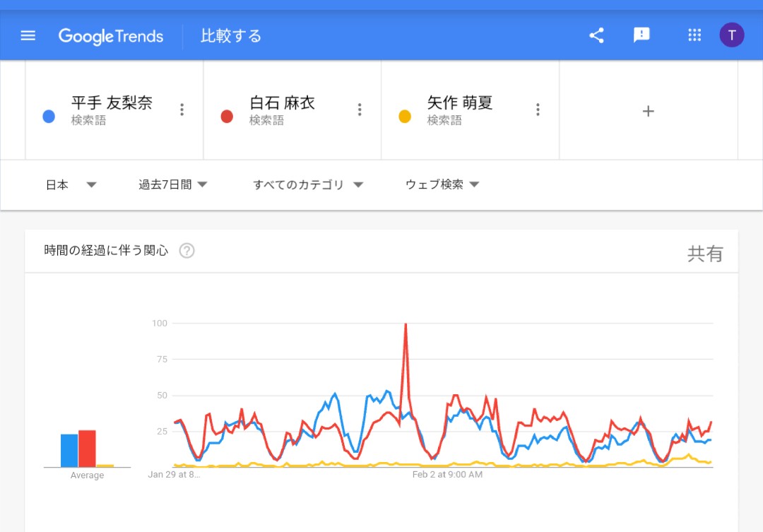This screenshot has width=763, height=532.
Task: Click the blue dot for 平手 友梨奈
Action: pyautogui.click(x=49, y=117)
